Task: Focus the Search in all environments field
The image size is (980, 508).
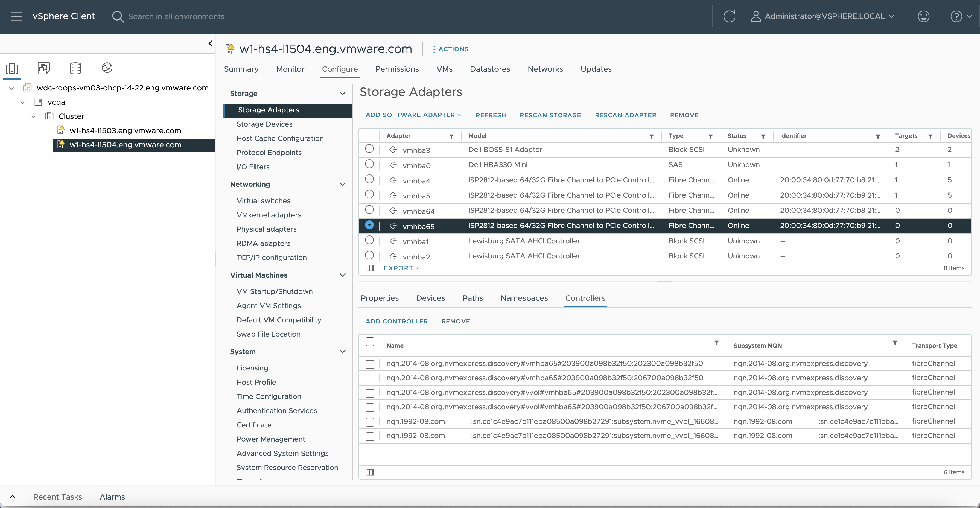Action: [x=177, y=16]
